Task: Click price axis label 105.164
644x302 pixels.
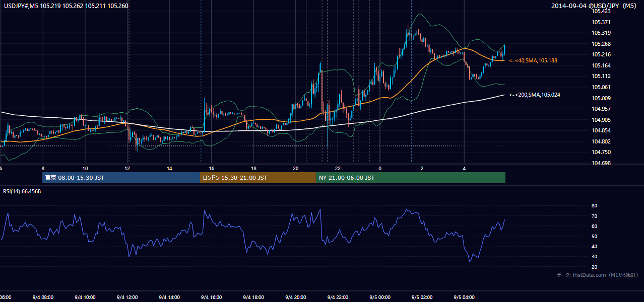Action: coord(602,65)
